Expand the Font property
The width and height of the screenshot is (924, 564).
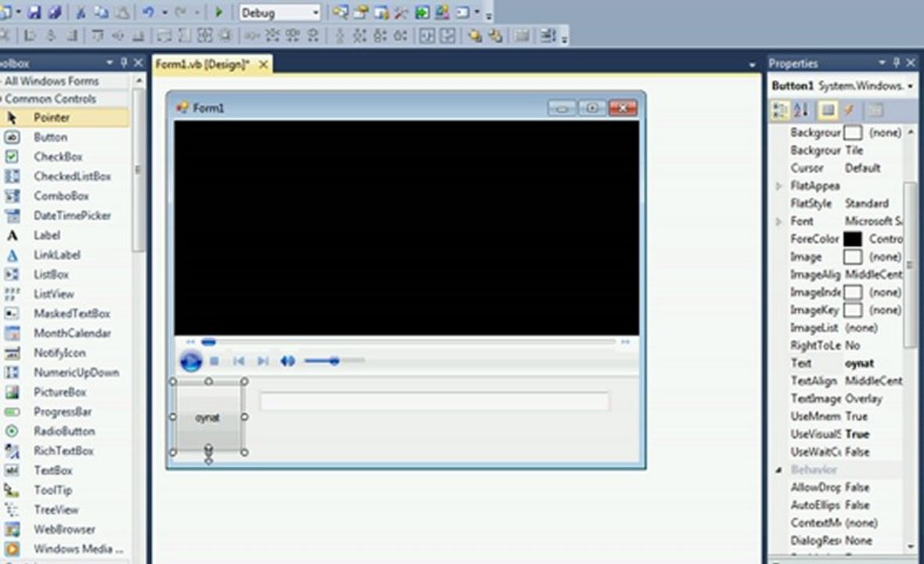[778, 222]
